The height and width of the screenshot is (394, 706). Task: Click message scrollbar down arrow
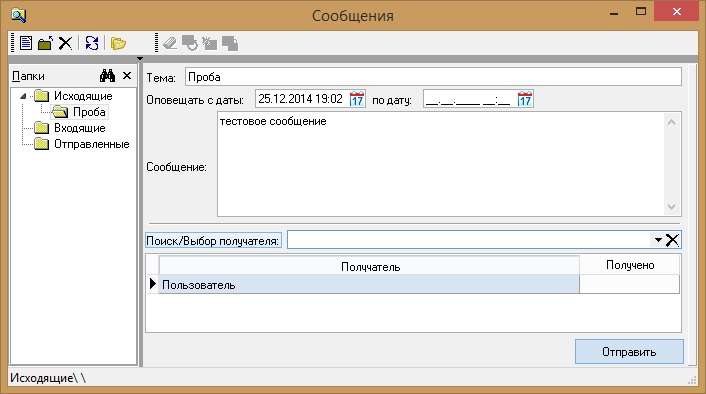(671, 207)
